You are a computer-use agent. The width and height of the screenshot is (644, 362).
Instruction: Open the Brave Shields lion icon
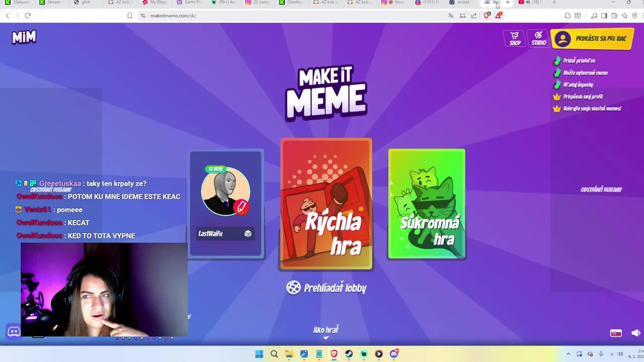pyautogui.click(x=487, y=16)
